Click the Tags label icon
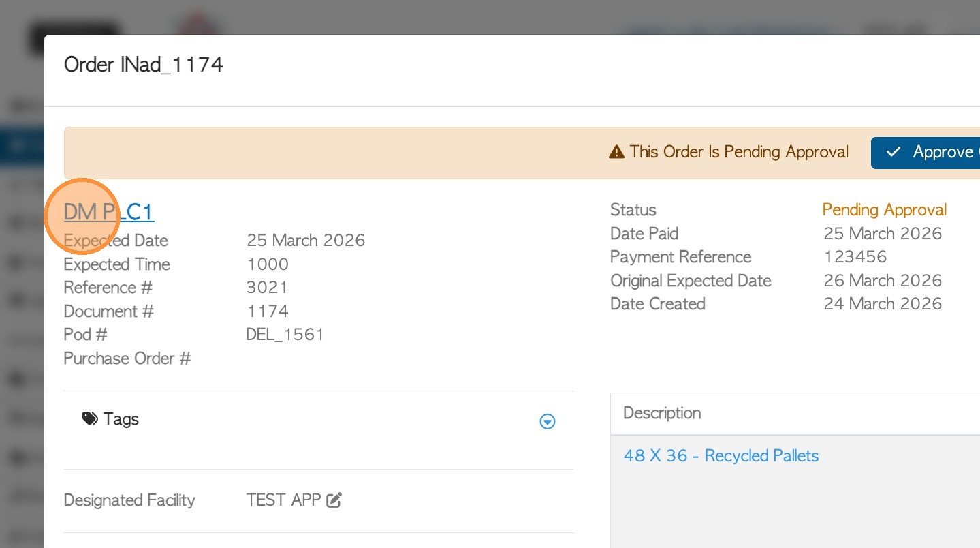This screenshot has height=548, width=980. click(x=90, y=418)
